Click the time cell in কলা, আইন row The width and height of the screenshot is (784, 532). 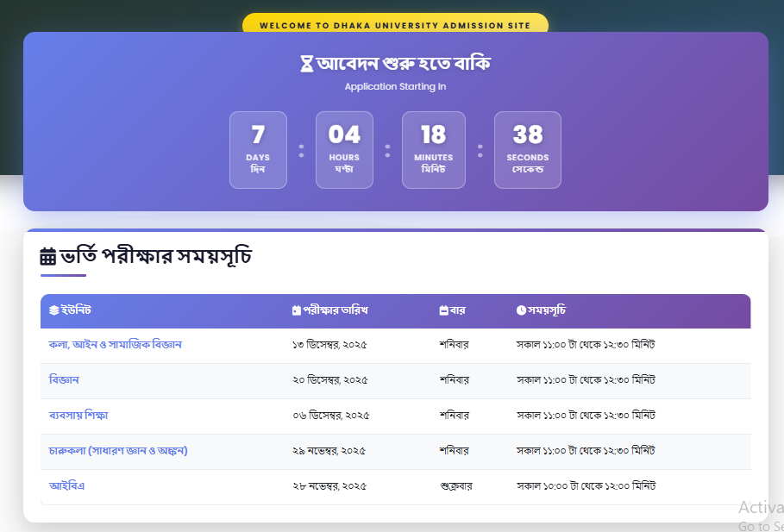pos(586,345)
